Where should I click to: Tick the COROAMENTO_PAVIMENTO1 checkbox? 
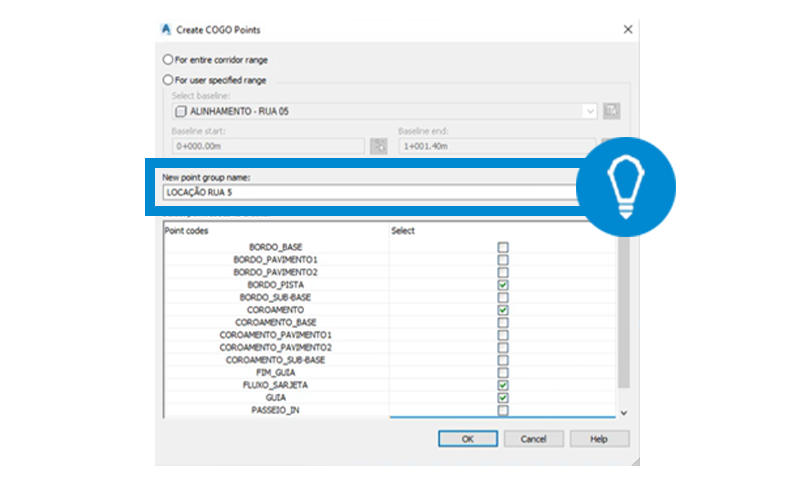pos(503,335)
